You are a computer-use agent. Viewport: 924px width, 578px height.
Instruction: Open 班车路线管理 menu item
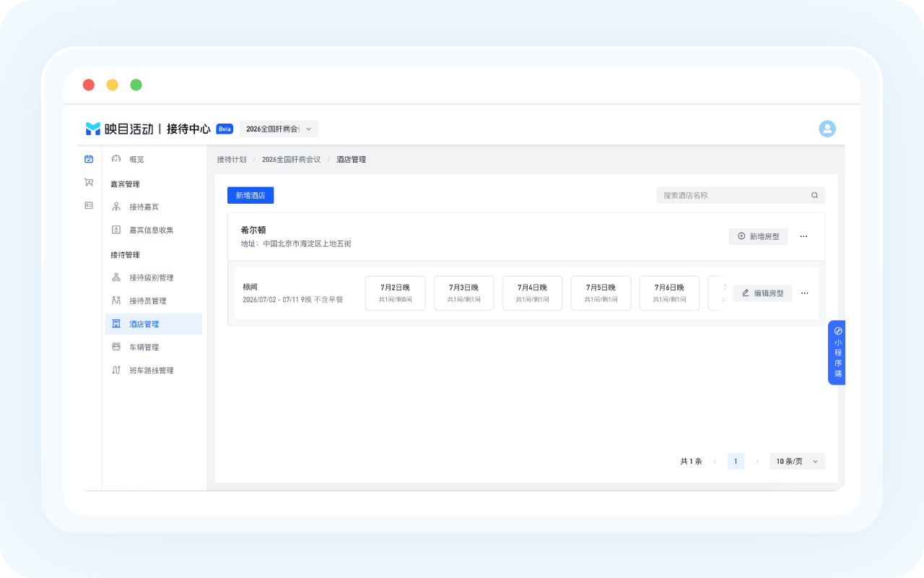(x=154, y=370)
